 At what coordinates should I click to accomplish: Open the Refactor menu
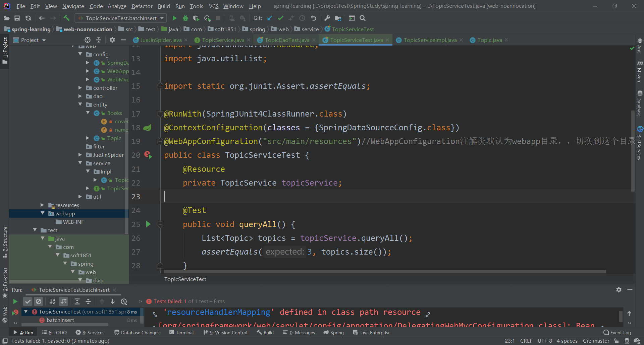click(x=142, y=6)
